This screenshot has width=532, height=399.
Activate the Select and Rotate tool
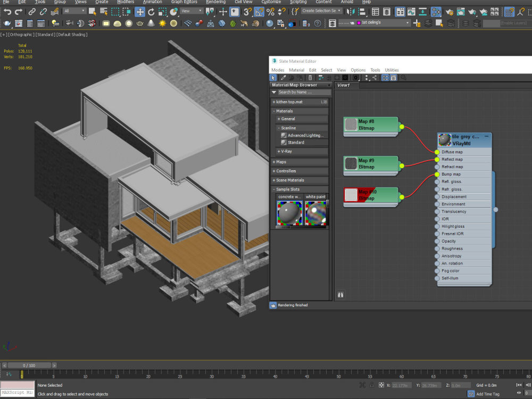[x=151, y=12]
